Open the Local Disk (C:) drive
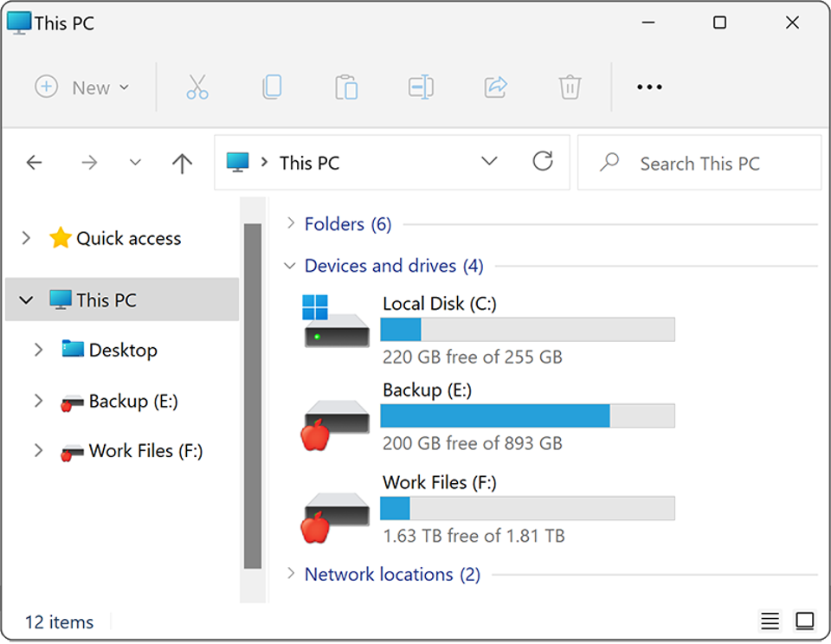The width and height of the screenshot is (831, 644). [x=440, y=304]
